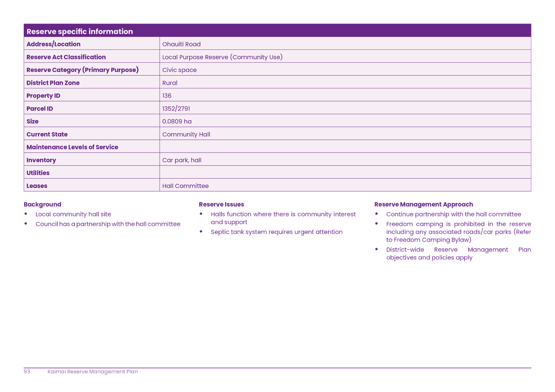
Task: Select the Civic space category value
Action: tap(179, 70)
